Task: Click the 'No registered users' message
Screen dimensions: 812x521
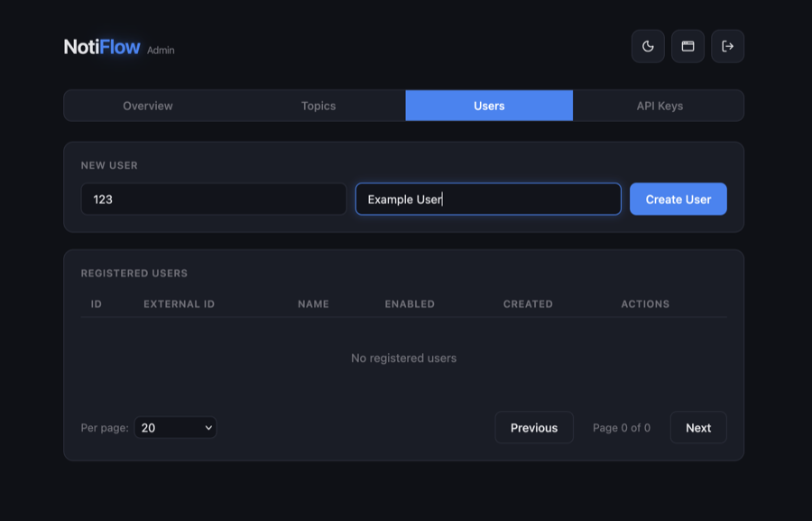Action: (x=404, y=358)
